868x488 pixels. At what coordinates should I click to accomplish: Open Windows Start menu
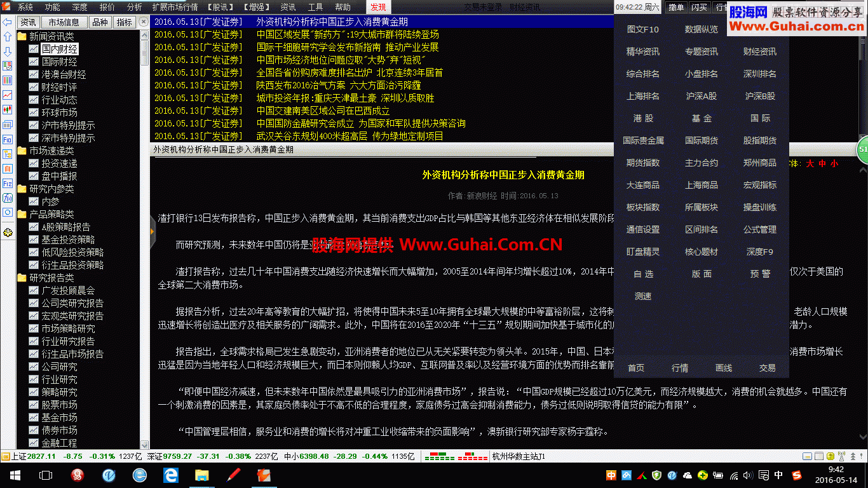(x=14, y=475)
